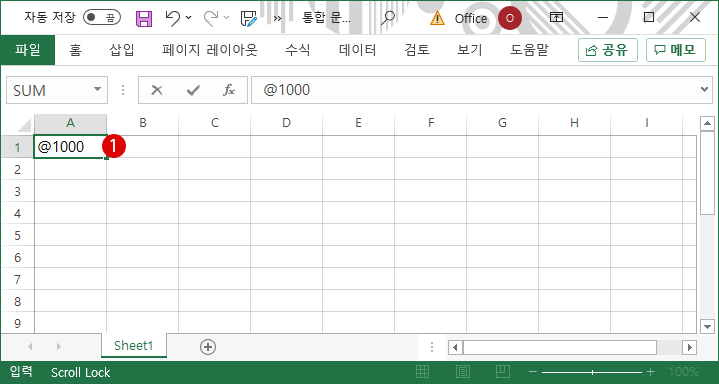Click the 입력 status bar mode
This screenshot has height=384, width=719.
pyautogui.click(x=21, y=372)
